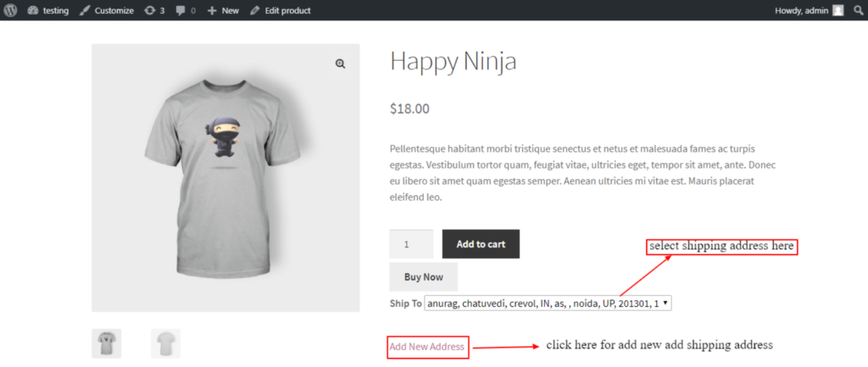Click the admin avatar picture

(x=838, y=10)
